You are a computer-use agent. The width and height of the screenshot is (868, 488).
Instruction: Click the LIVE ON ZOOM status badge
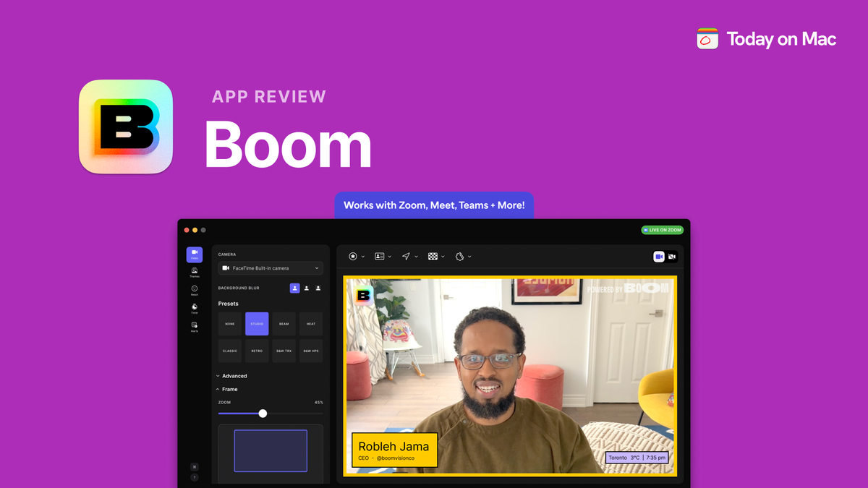pyautogui.click(x=662, y=230)
